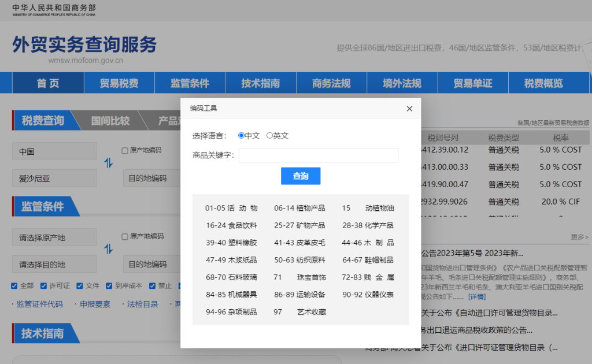Open 自动进口许可管理货物目录 news item
Image resolution: width=592 pixels, height=364 pixels.
point(489,313)
